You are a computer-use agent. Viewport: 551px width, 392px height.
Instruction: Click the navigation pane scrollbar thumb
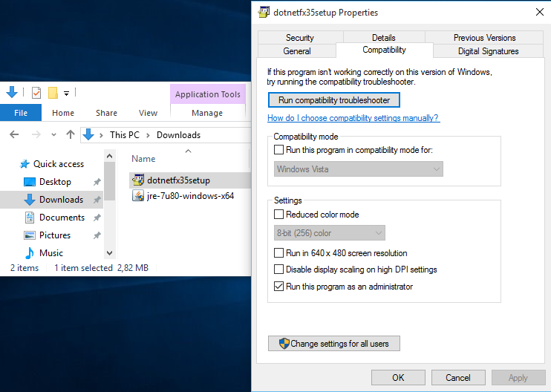(110, 181)
